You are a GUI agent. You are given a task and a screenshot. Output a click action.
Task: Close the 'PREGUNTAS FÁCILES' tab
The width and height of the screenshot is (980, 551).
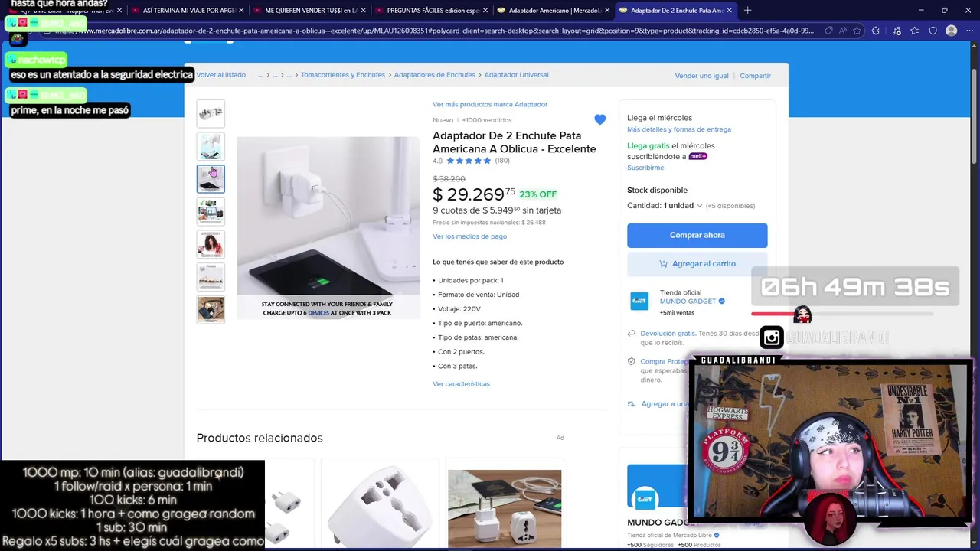click(x=485, y=11)
